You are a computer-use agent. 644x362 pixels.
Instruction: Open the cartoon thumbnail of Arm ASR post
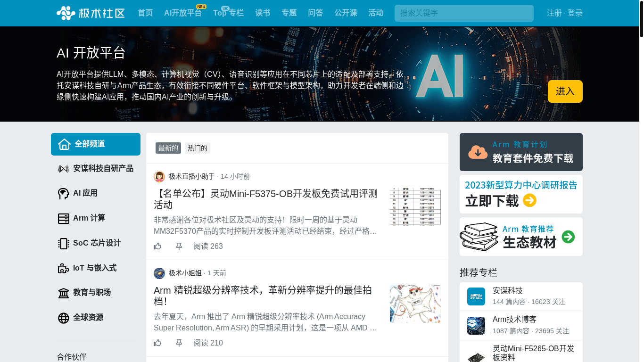click(415, 304)
